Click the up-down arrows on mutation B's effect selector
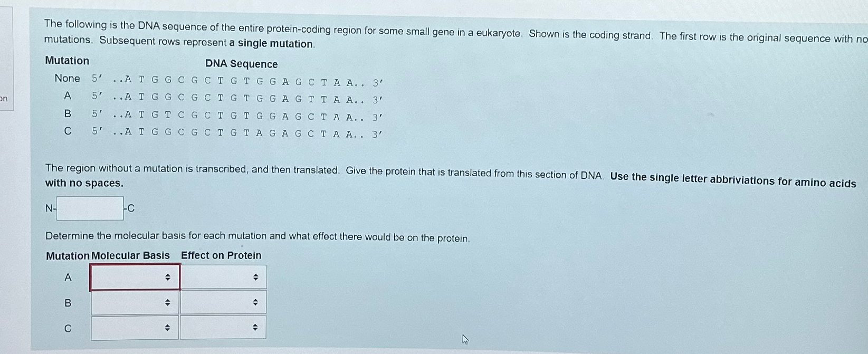868x354 pixels. 256,302
